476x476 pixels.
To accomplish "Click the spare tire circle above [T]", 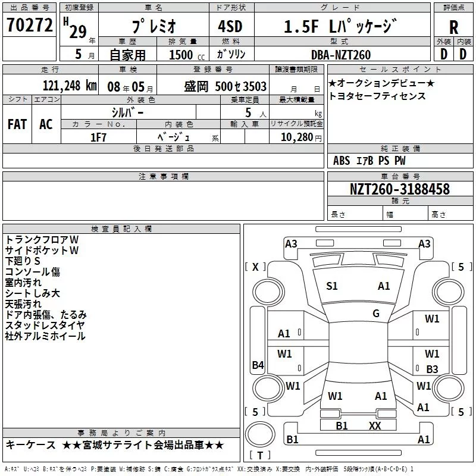I will coord(260,434).
